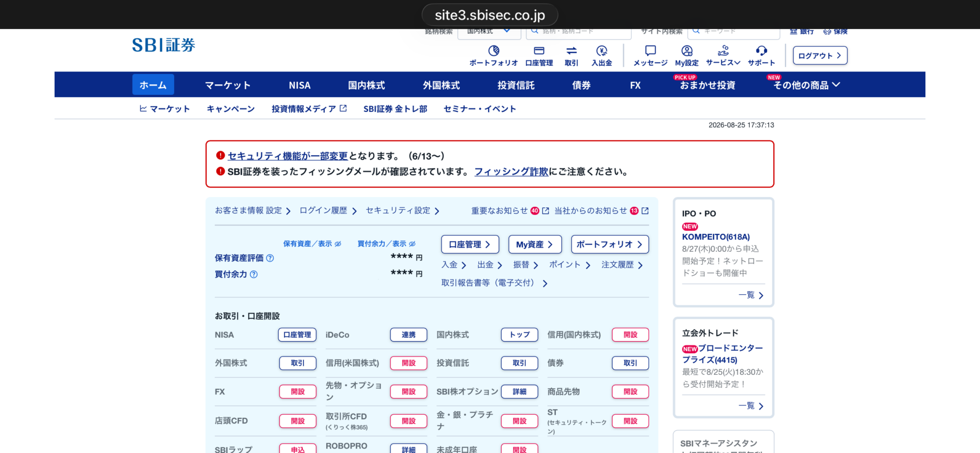
Task: Open 入出金 yen icon
Action: point(602,51)
